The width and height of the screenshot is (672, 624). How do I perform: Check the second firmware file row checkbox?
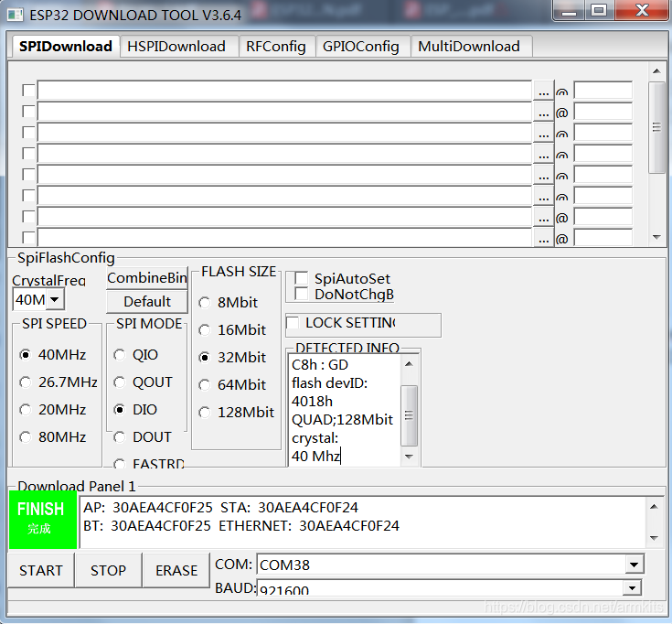point(28,112)
